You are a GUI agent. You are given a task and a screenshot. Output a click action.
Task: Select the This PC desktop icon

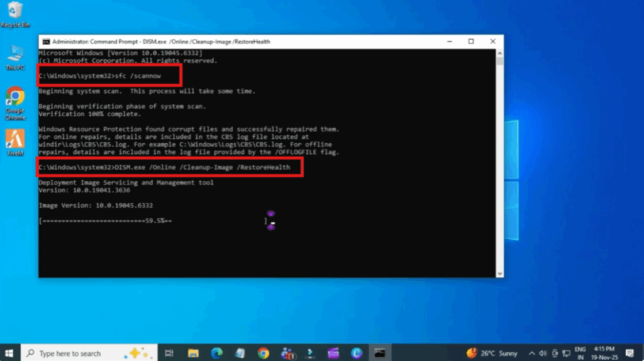click(15, 57)
